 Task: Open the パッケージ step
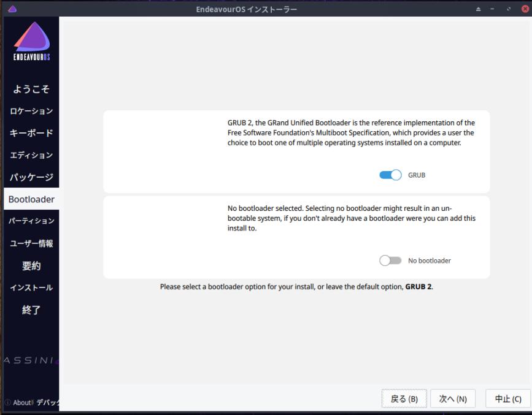pos(31,177)
